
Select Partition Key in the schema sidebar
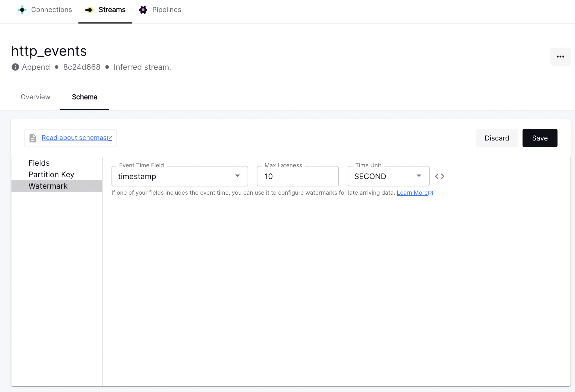51,174
